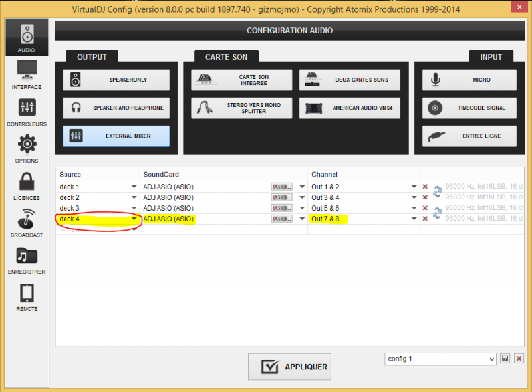Expand the deck 1 source dropdown

134,187
